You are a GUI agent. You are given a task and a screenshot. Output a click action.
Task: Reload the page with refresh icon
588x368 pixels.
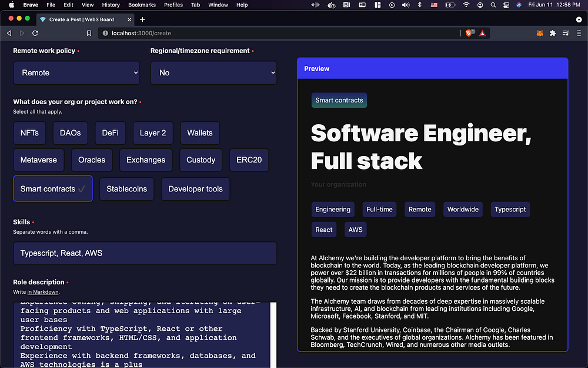(x=35, y=34)
